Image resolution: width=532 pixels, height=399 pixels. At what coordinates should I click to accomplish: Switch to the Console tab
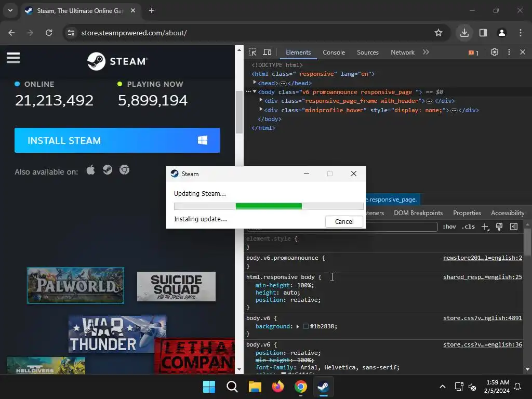point(334,52)
